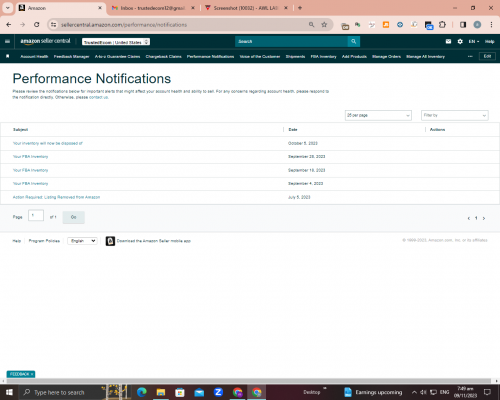
Task: Click the page number input field
Action: [x=36, y=216]
